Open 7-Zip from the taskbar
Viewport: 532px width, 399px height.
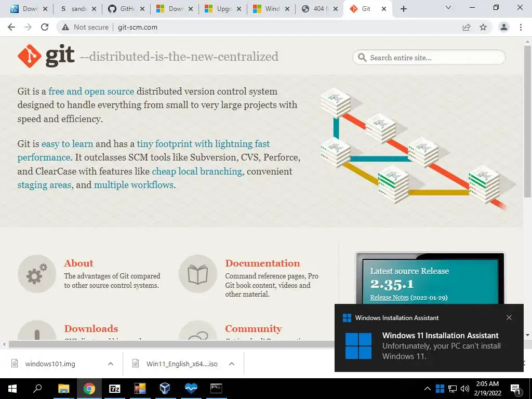click(114, 389)
